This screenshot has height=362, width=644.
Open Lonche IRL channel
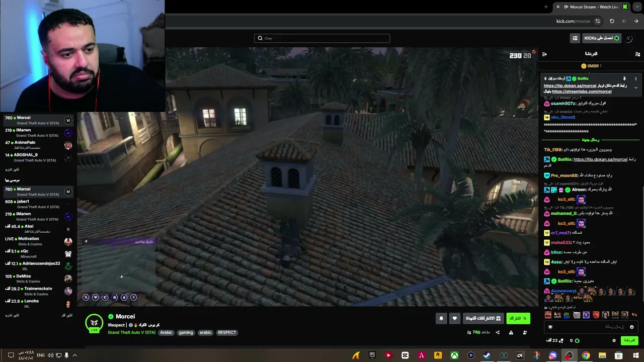pos(39,304)
